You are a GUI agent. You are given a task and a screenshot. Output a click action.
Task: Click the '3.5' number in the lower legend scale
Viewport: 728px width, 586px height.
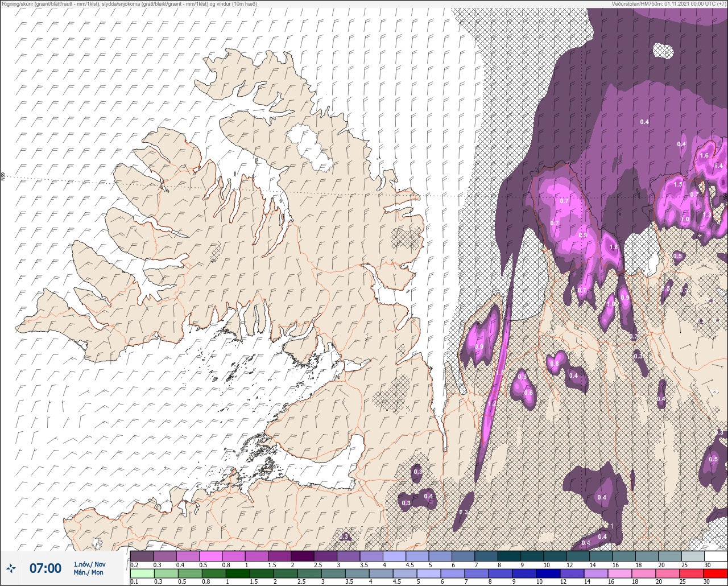[348, 582]
